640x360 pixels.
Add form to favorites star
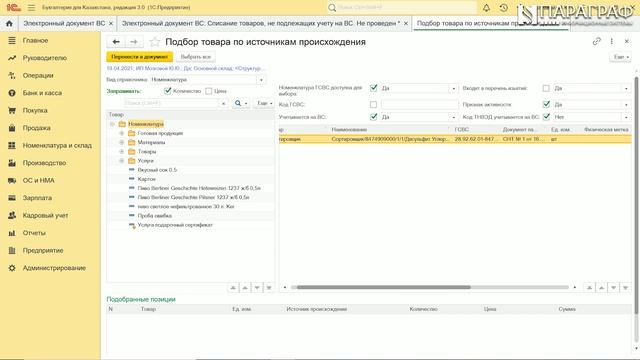pyautogui.click(x=154, y=42)
